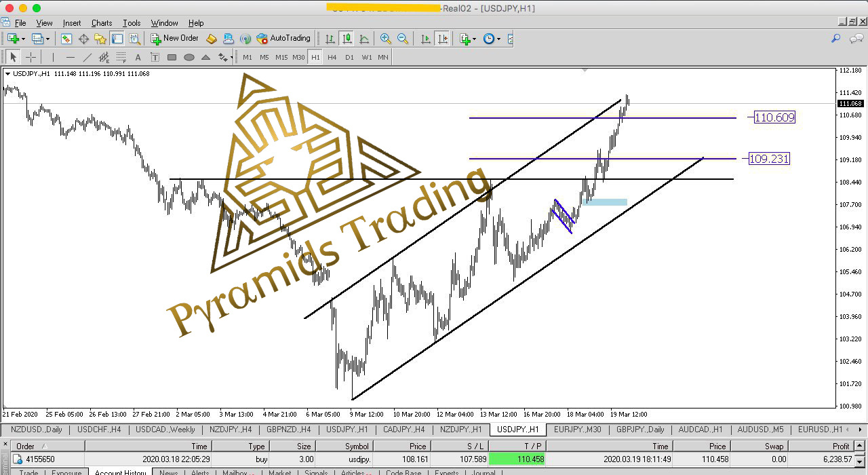This screenshot has height=475, width=868.
Task: Expand the new chart dropdown arrow
Action: 23,39
